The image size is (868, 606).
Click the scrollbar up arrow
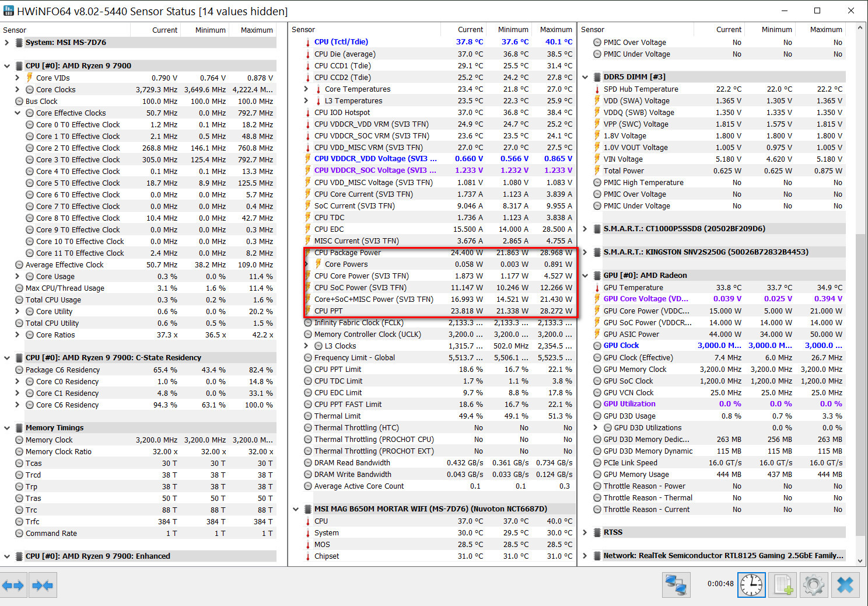tap(860, 27)
